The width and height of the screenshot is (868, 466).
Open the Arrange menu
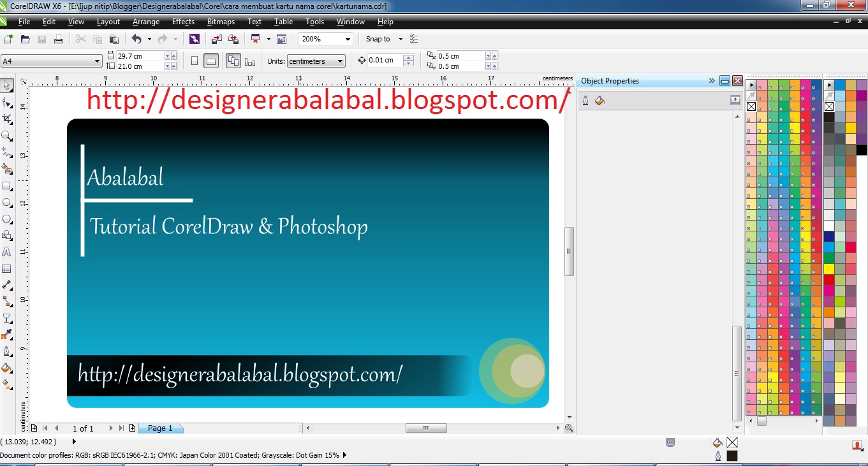[x=146, y=22]
